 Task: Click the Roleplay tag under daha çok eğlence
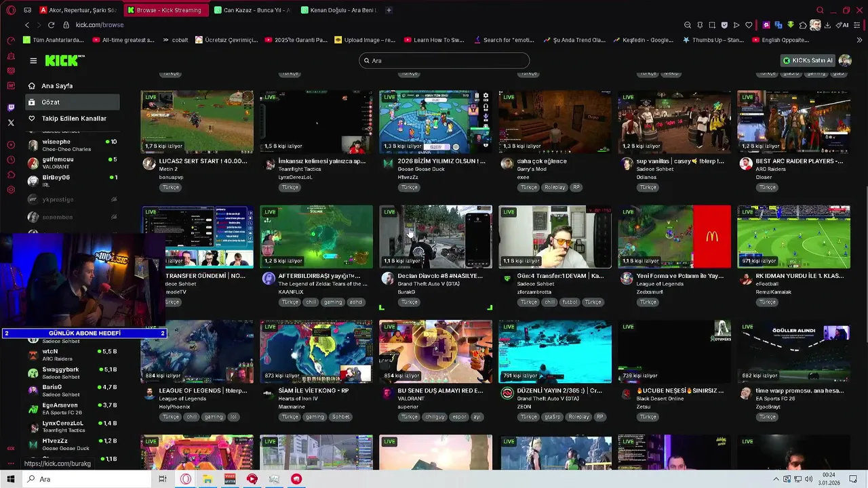click(x=554, y=187)
